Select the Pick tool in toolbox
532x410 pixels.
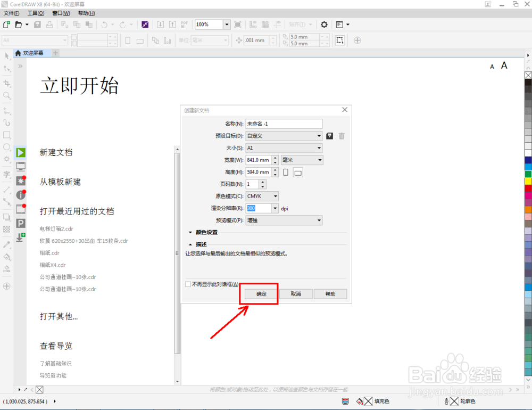(7, 56)
